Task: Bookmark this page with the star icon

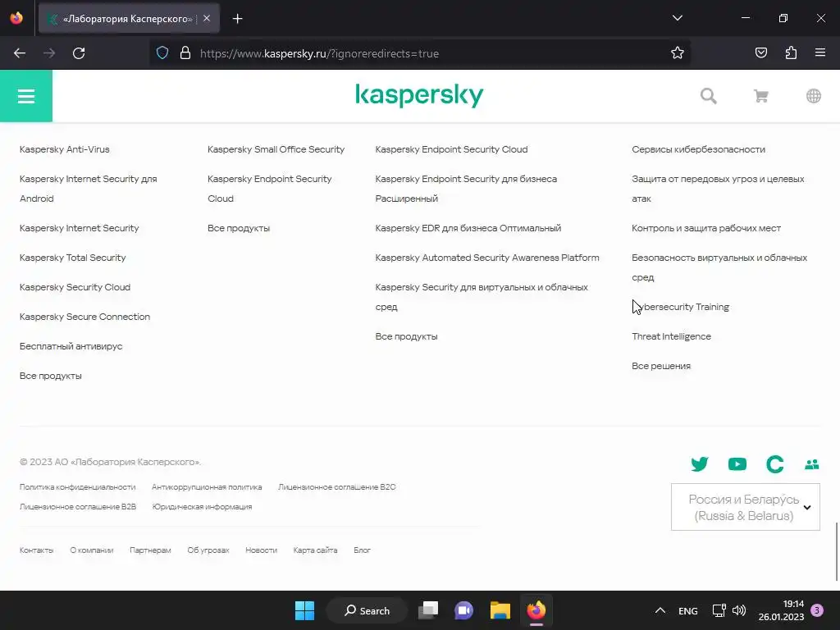Action: click(677, 53)
